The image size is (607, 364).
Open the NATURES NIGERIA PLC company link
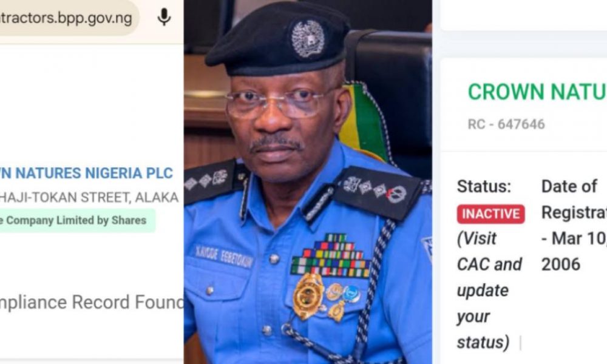tap(86, 173)
